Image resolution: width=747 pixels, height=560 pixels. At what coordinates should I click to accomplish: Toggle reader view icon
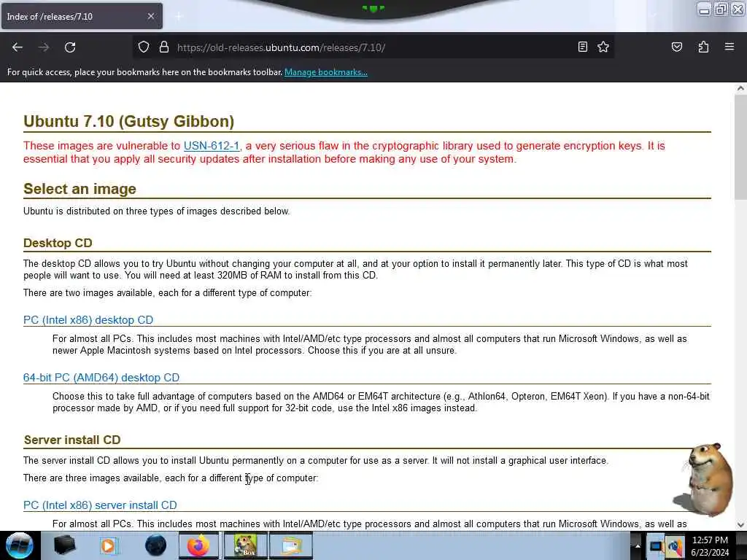[582, 47]
